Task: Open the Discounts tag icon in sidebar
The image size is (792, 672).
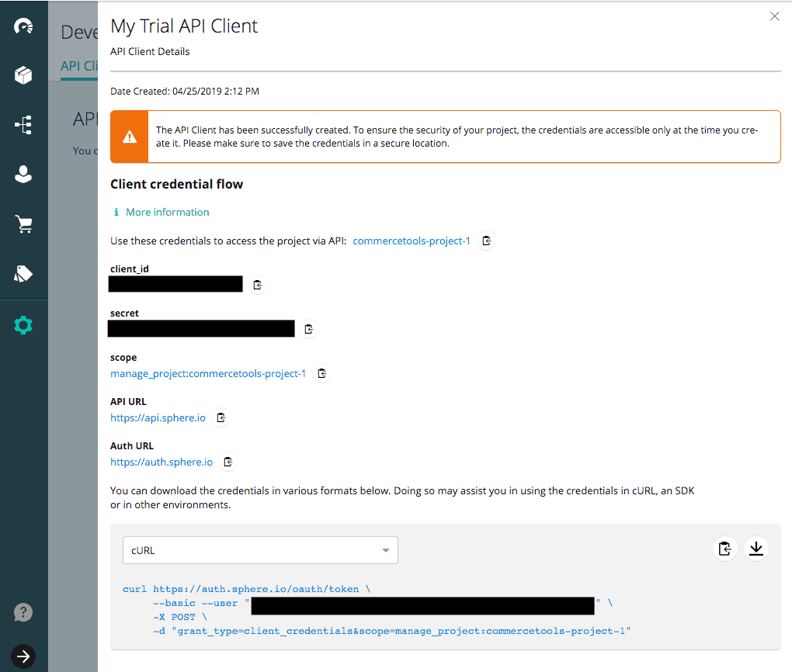Action: pos(23,274)
